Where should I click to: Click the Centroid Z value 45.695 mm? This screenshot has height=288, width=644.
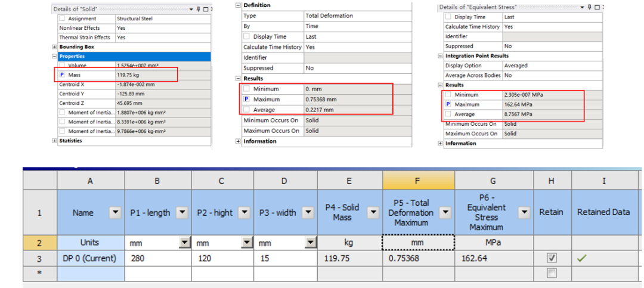(x=163, y=103)
